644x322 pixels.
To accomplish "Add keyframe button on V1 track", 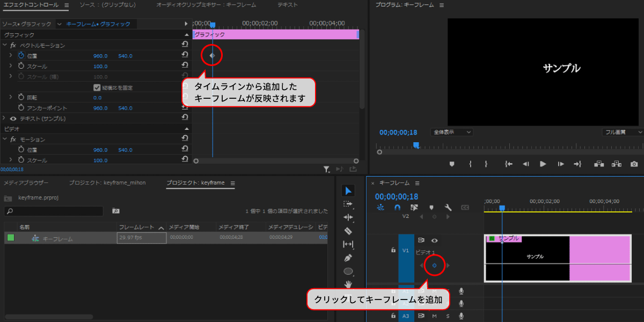I will (x=434, y=266).
